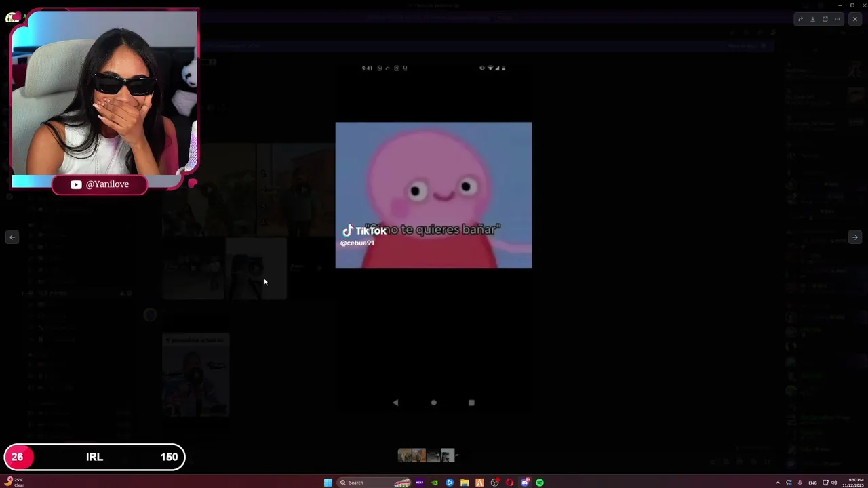
Task: Click the @Yanilove YouTube handle label
Action: [107, 184]
